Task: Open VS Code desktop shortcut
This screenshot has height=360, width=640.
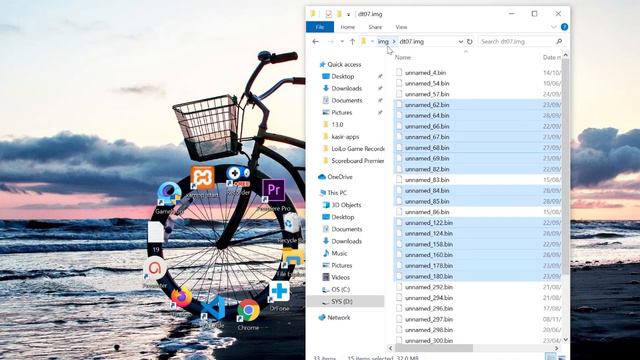Action: tap(213, 312)
